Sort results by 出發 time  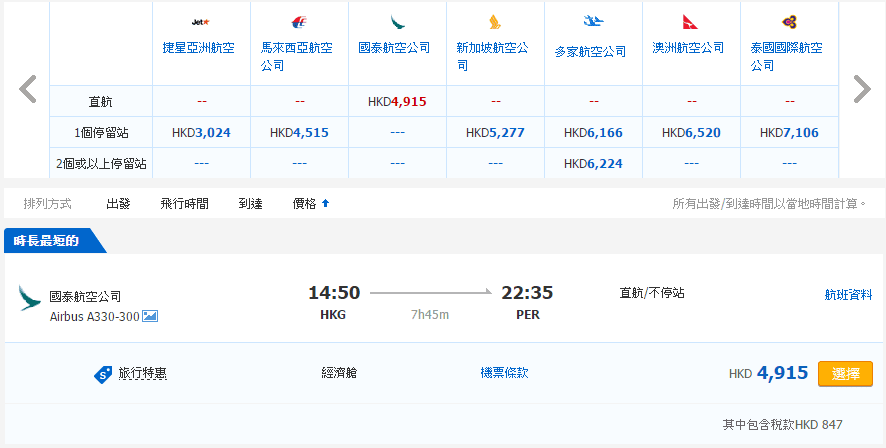118,204
